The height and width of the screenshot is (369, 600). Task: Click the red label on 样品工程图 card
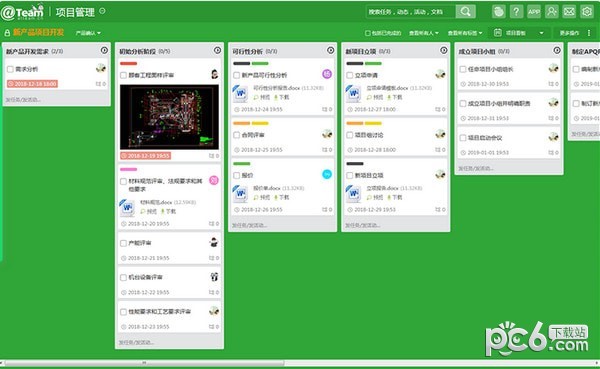point(128,64)
